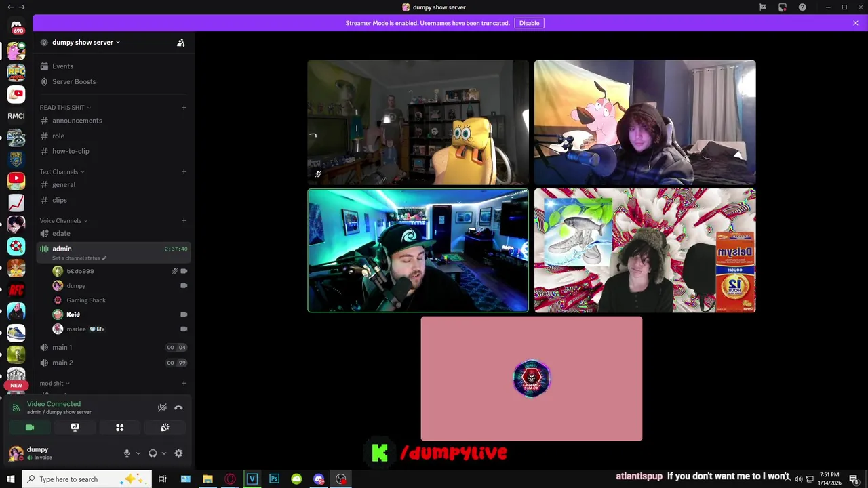
Task: Open Discord direct messages home icon
Action: (16, 26)
